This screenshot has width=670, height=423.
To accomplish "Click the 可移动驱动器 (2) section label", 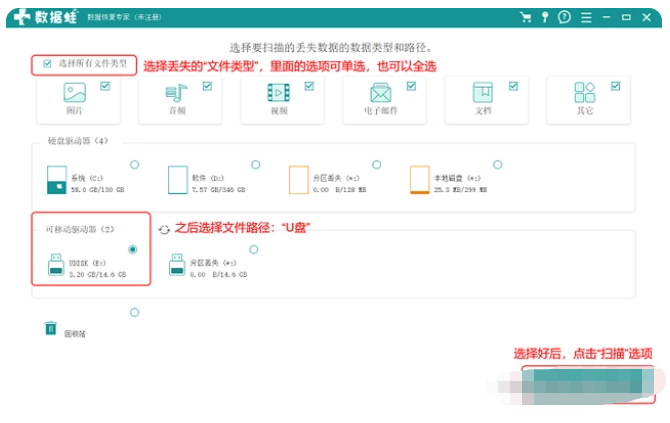I will [80, 229].
